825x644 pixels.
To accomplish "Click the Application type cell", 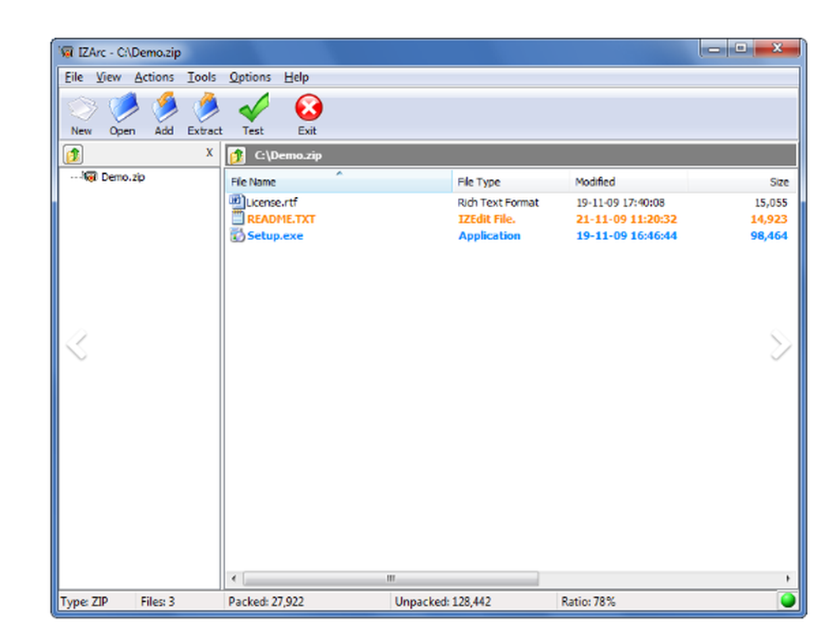I will 489,236.
